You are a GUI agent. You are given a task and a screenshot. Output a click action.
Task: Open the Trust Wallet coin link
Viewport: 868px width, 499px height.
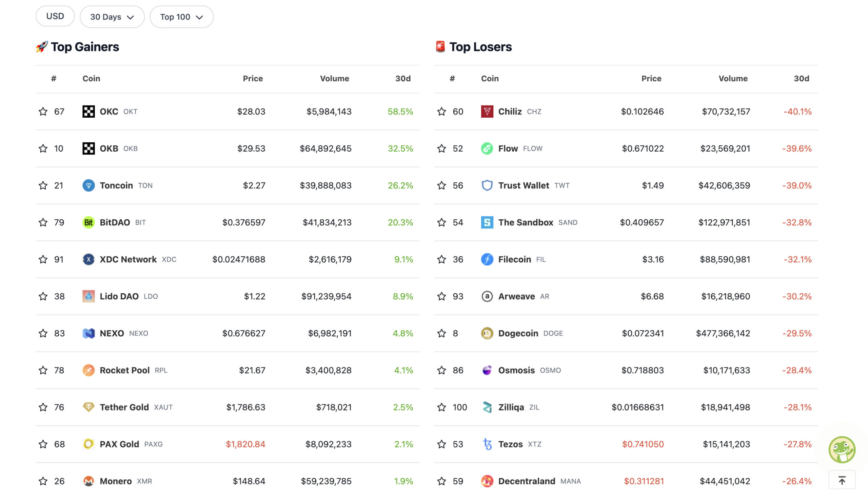pos(524,185)
